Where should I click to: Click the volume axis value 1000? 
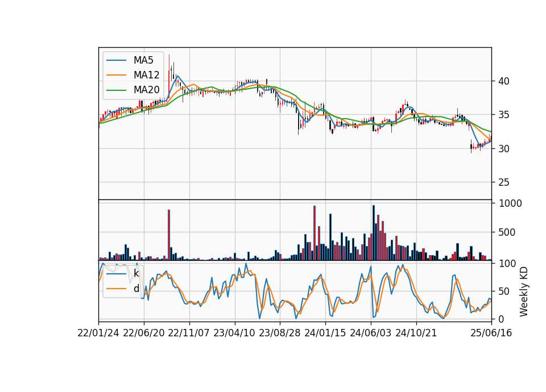pos(511,203)
